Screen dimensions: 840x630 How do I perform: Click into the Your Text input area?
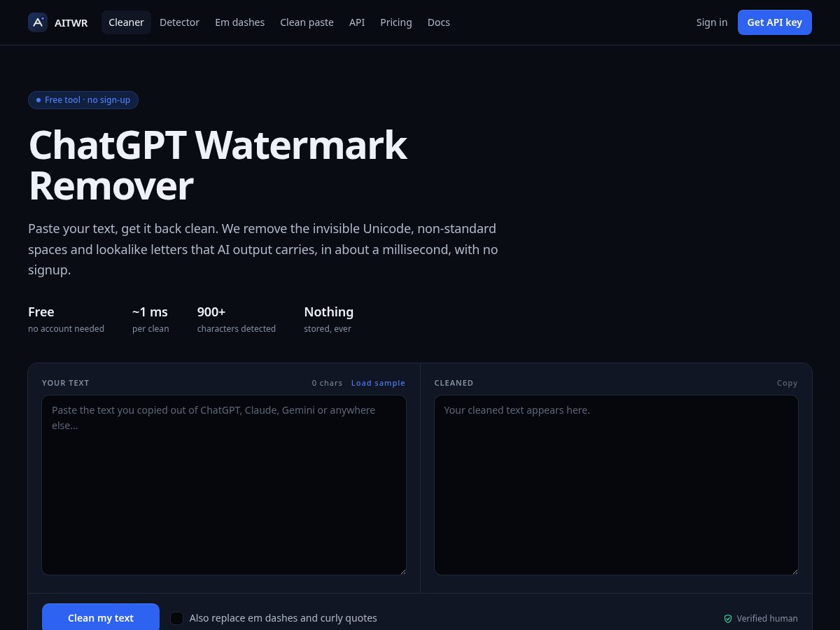[224, 485]
